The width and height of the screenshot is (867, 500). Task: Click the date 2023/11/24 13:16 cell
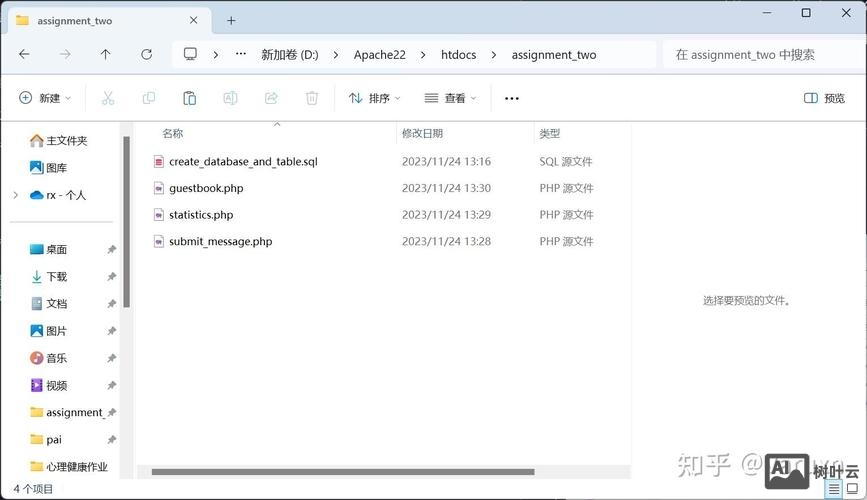pyautogui.click(x=446, y=162)
